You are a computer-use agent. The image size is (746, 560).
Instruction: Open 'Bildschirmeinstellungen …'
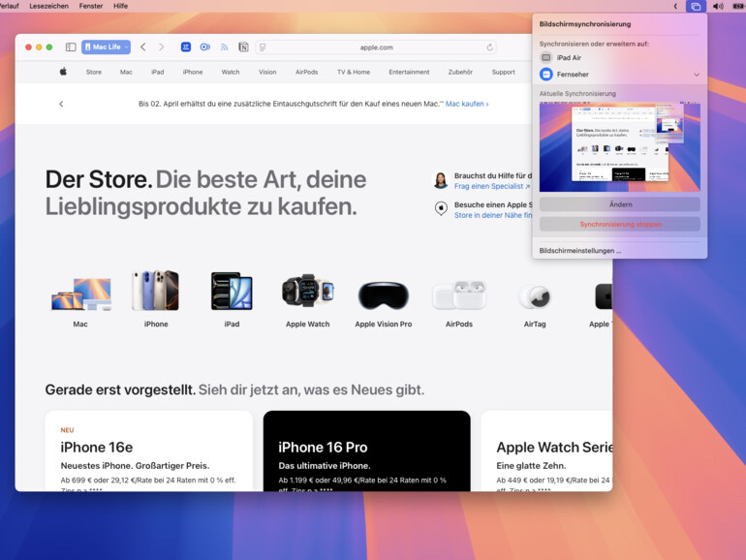pyautogui.click(x=580, y=251)
